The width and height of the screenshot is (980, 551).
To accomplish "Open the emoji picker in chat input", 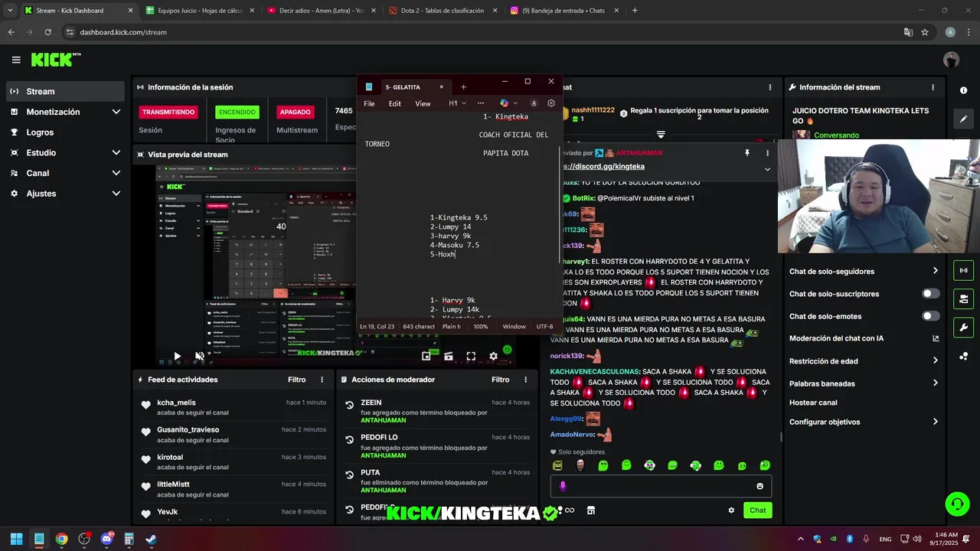I will tap(759, 486).
